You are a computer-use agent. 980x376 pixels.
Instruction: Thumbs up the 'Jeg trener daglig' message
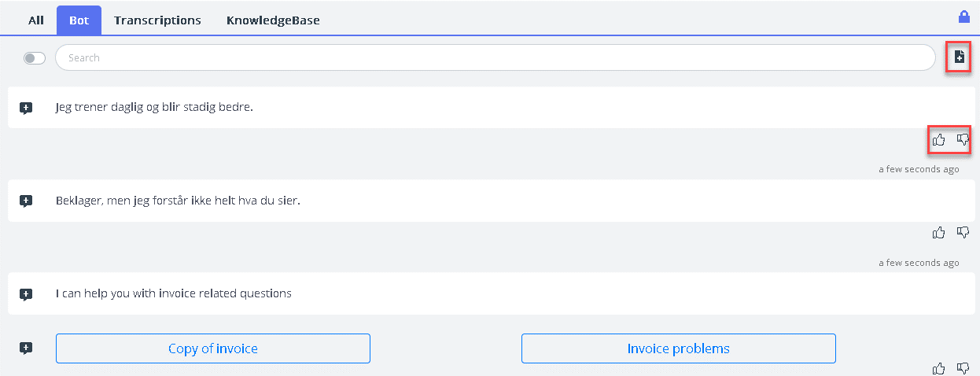click(x=938, y=140)
